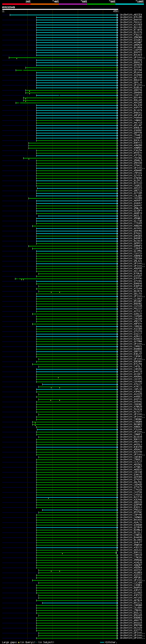This screenshot has width=146, height=644.
Task: Select the UniRef100_P60102 entry
Action: 131,22
